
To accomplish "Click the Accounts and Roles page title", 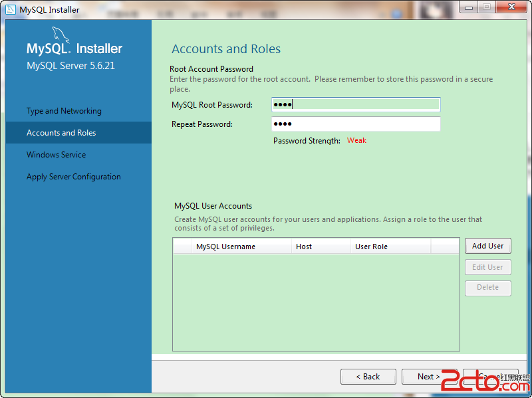I will (x=226, y=49).
